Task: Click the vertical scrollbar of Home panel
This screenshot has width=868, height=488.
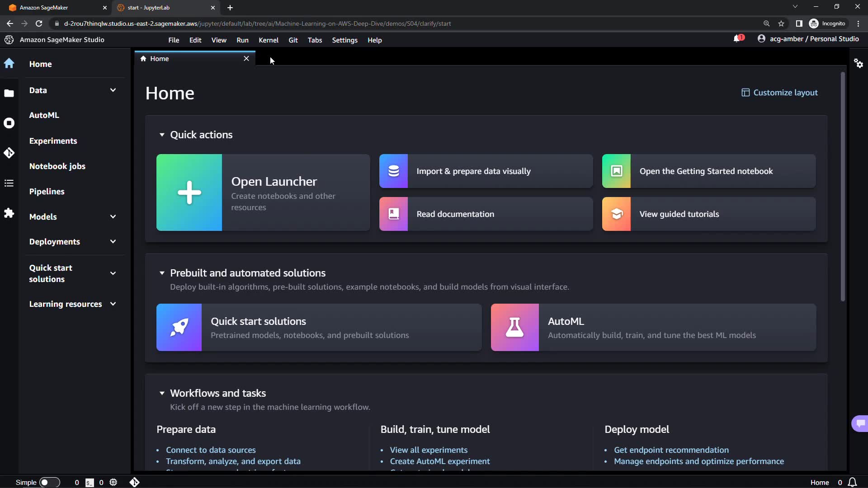Action: pos(843,187)
